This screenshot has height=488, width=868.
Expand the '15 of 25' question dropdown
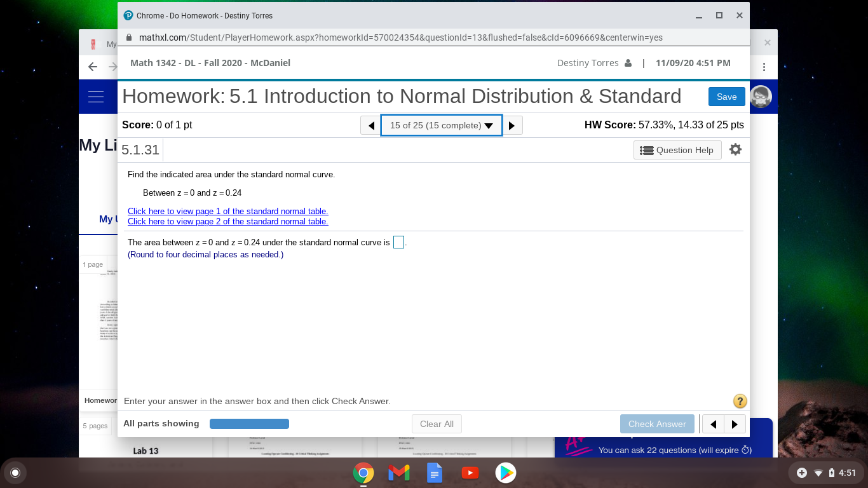442,125
